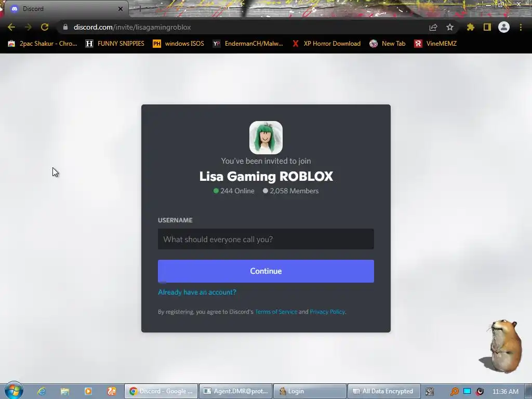Open the XP Horror Download bookmark
Screen dimensions: 532x399
(327, 44)
